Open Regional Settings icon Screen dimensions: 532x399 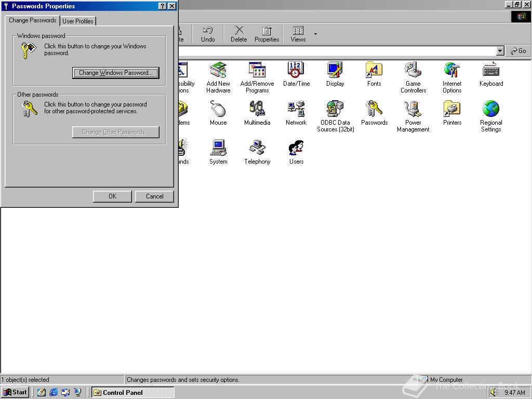click(491, 116)
